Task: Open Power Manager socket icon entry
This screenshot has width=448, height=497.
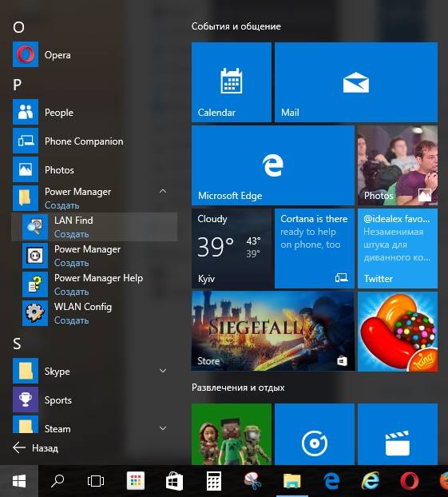Action: tap(35, 256)
